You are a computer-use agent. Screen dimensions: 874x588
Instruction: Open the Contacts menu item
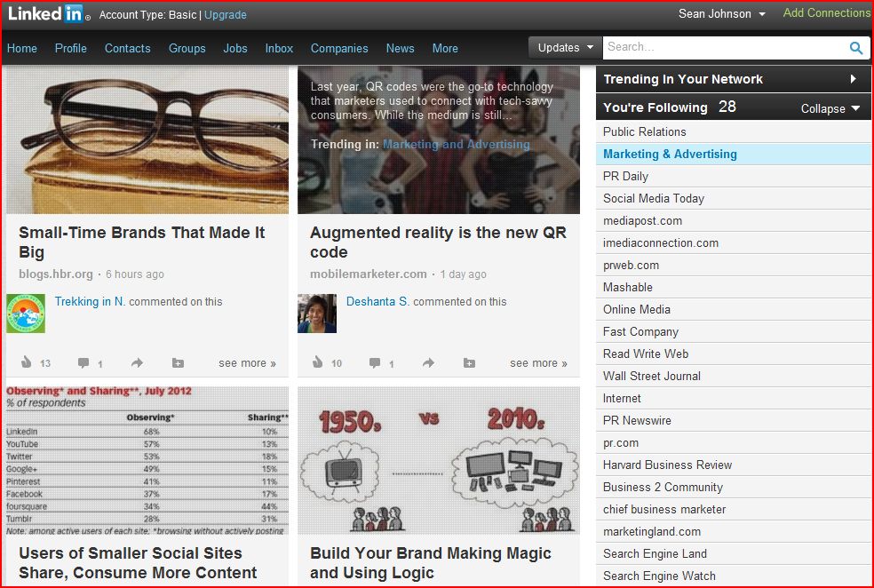coord(128,49)
